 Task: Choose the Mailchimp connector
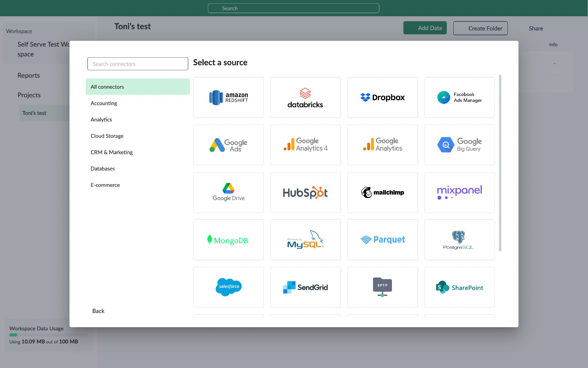pos(382,192)
